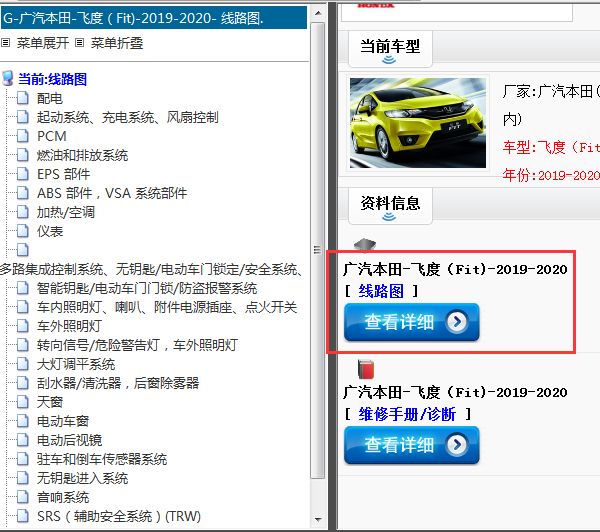Click the 电动后视镜 document icon

tap(23, 439)
